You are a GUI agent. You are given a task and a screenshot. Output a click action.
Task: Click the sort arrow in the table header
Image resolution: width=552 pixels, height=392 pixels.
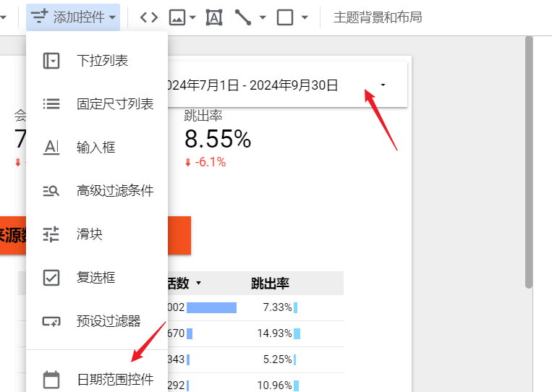198,284
